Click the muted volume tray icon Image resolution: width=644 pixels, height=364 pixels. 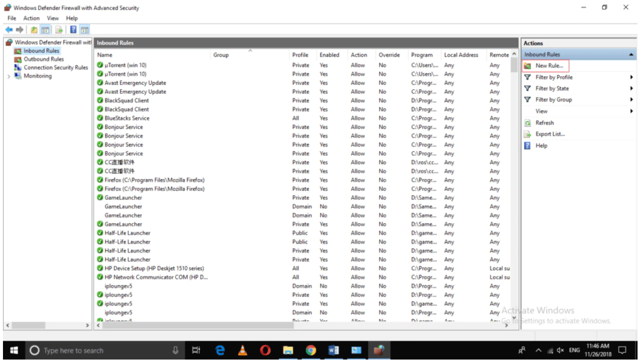tap(561, 351)
